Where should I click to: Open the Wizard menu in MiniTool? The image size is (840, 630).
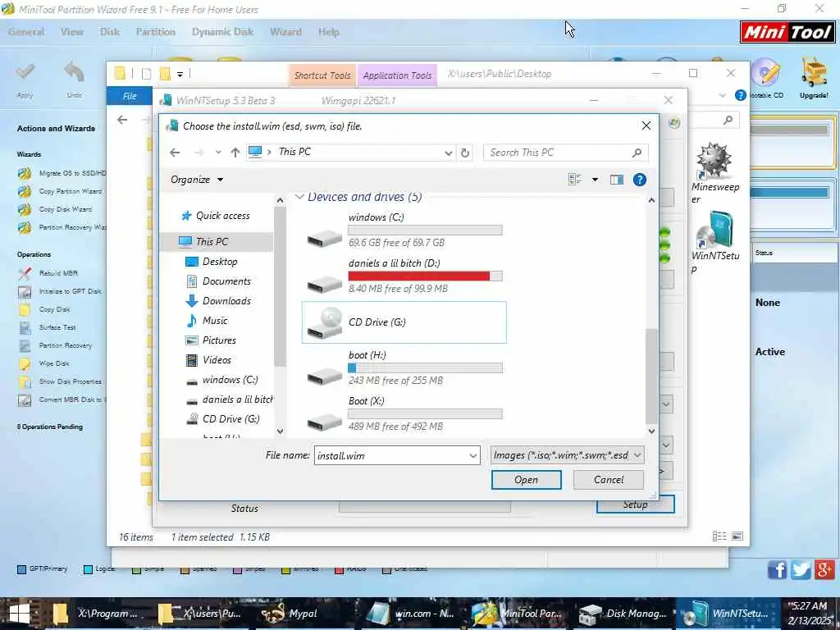[x=285, y=32]
